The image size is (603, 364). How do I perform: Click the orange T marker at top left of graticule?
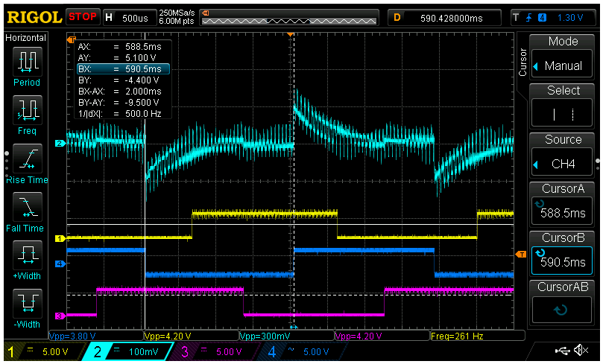pos(72,39)
